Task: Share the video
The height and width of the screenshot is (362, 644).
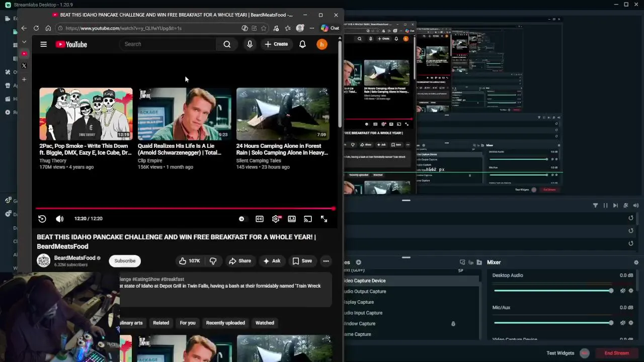Action: click(239, 261)
